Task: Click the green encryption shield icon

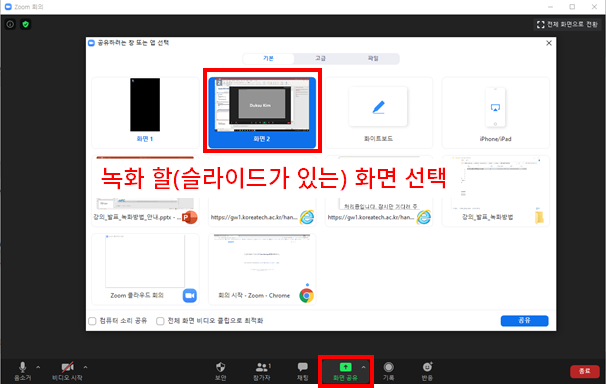Action: pyautogui.click(x=26, y=24)
